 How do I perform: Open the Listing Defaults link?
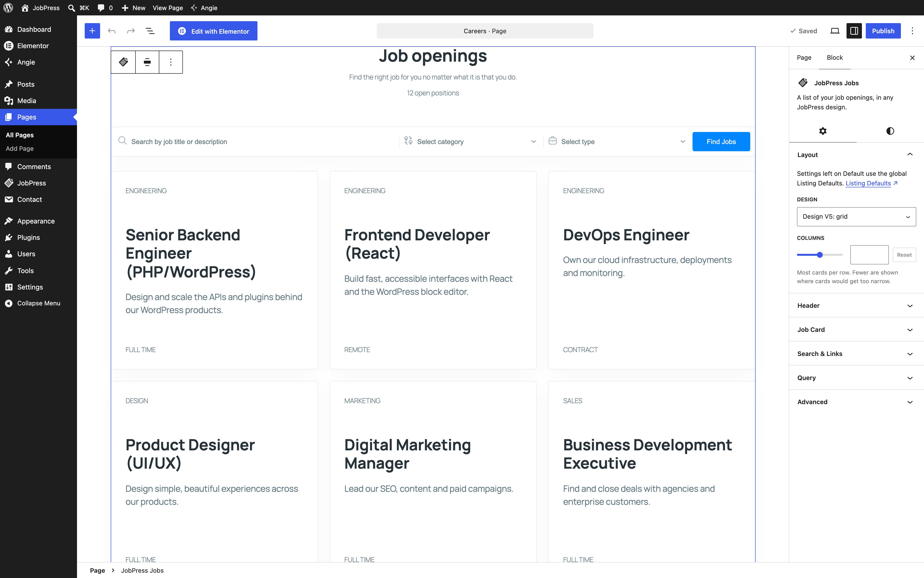point(871,183)
